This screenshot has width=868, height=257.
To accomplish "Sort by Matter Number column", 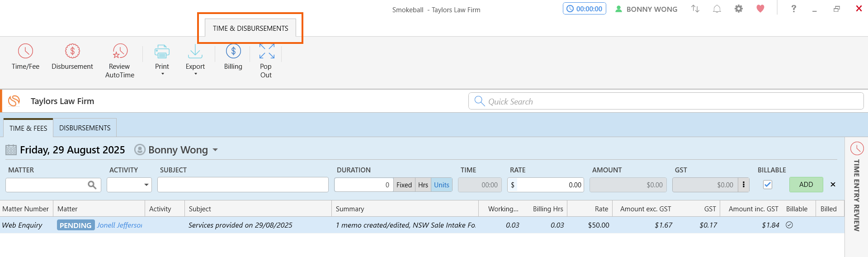I will click(x=26, y=209).
